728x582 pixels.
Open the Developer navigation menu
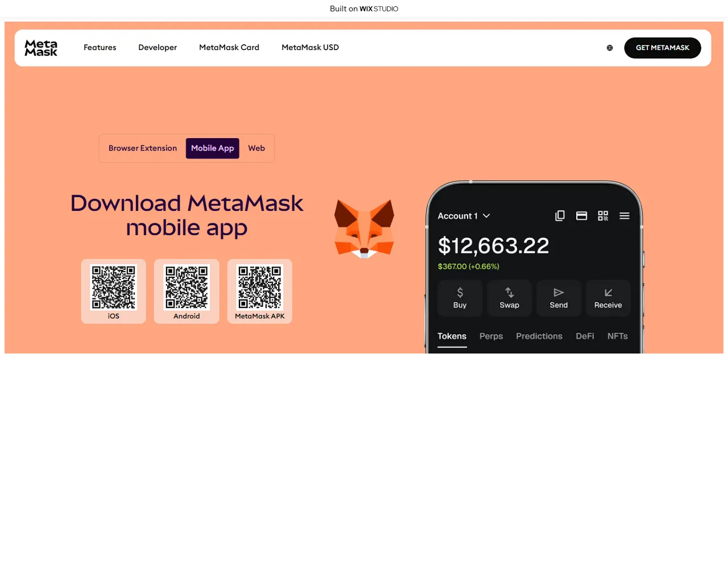[x=158, y=48]
